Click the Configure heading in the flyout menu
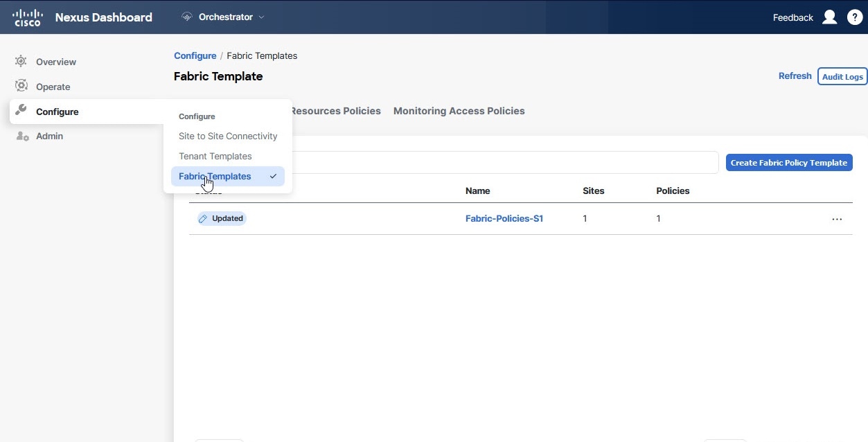 point(197,116)
